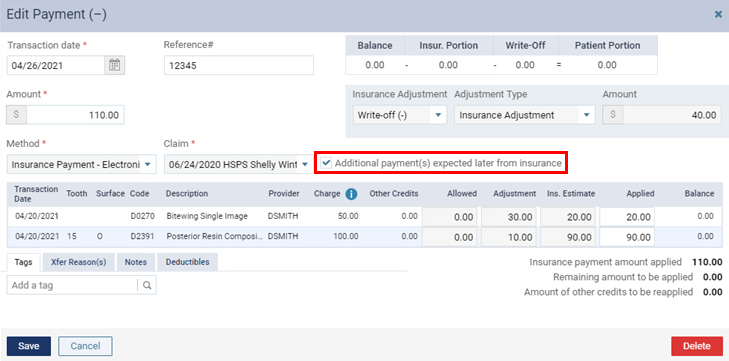The height and width of the screenshot is (361, 729).
Task: Open the transaction date calendar picker
Action: [x=114, y=66]
